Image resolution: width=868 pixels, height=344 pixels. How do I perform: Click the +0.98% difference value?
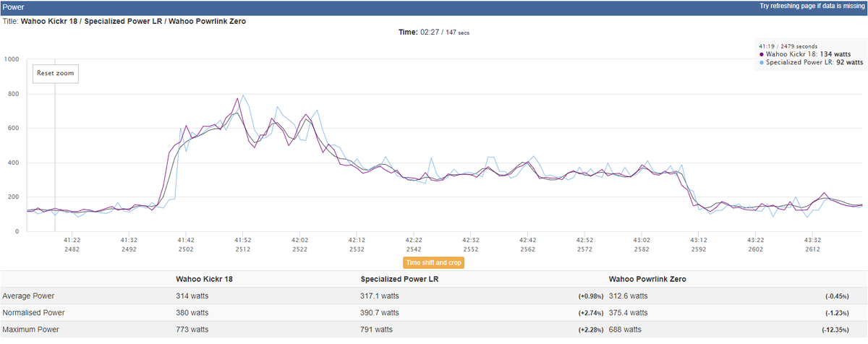pyautogui.click(x=591, y=296)
